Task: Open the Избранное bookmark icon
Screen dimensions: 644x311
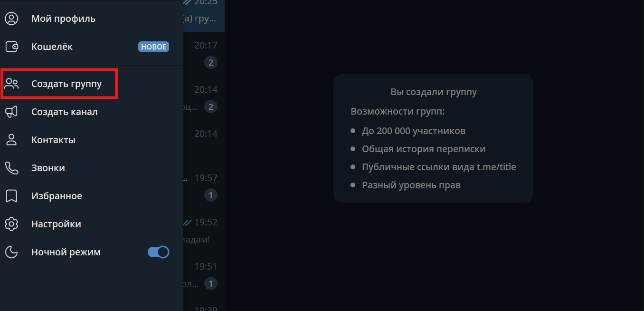Action: 11,195
